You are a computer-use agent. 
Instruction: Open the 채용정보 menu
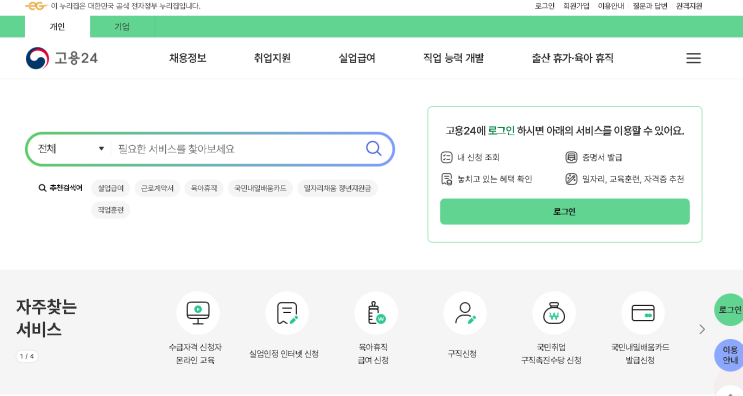pyautogui.click(x=188, y=58)
